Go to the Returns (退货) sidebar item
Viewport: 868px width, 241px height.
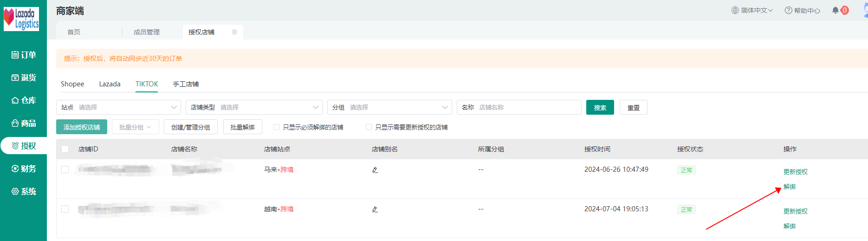24,78
